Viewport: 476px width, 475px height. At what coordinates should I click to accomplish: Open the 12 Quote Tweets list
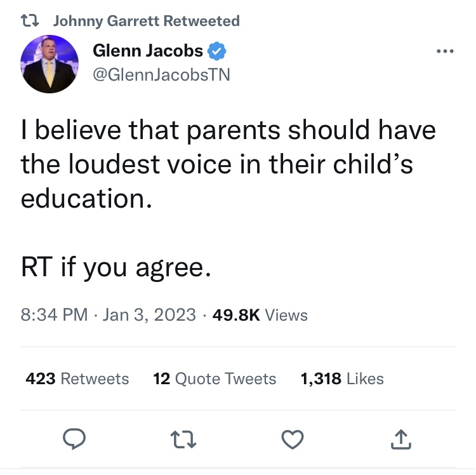point(215,379)
